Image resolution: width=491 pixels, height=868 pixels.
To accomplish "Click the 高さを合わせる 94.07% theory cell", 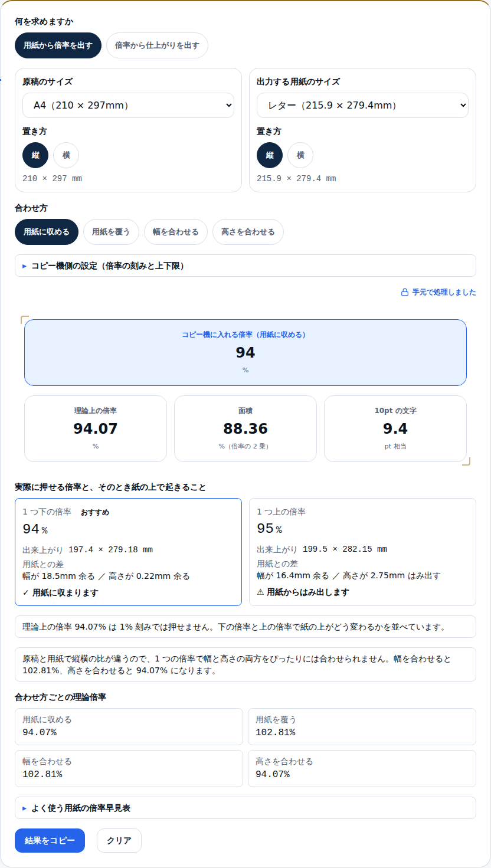I will click(x=362, y=768).
